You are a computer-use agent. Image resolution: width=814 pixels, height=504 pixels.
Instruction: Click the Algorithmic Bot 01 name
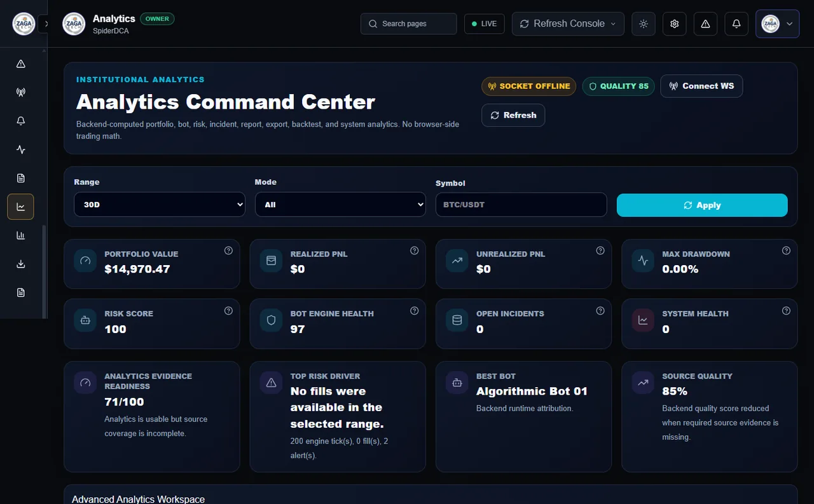tap(532, 391)
